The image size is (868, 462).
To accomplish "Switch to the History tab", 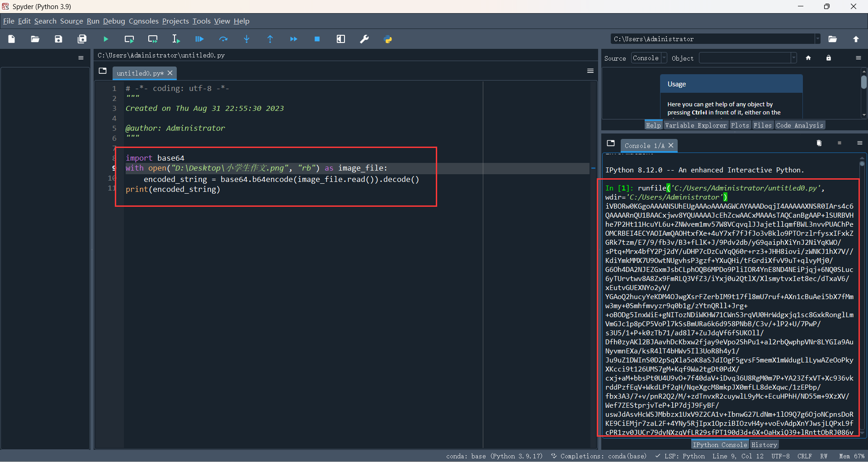I will [x=764, y=445].
